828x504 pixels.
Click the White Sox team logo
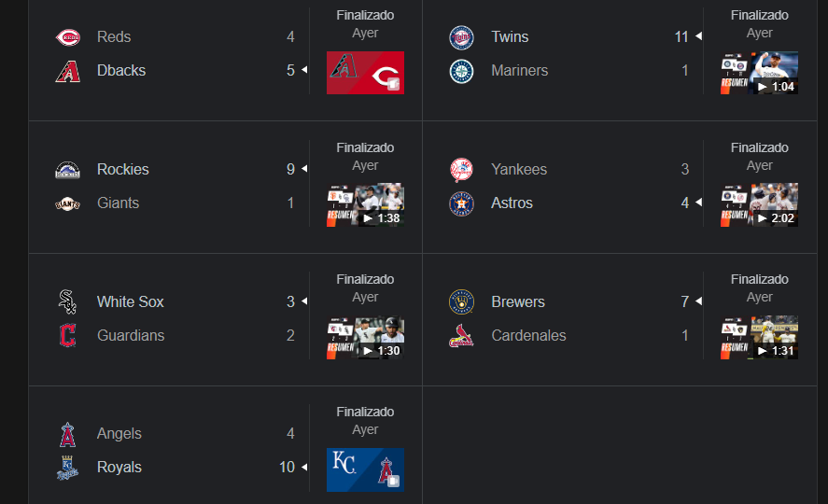[67, 301]
